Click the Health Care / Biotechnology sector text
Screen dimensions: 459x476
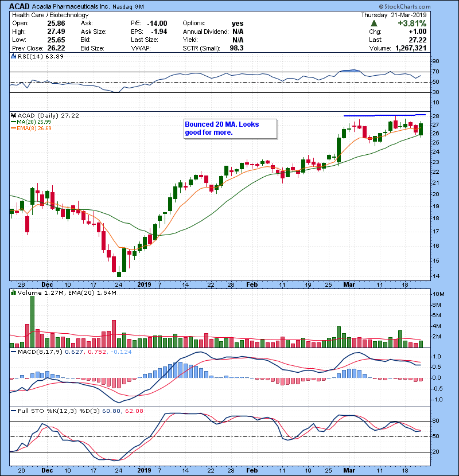pyautogui.click(x=50, y=15)
